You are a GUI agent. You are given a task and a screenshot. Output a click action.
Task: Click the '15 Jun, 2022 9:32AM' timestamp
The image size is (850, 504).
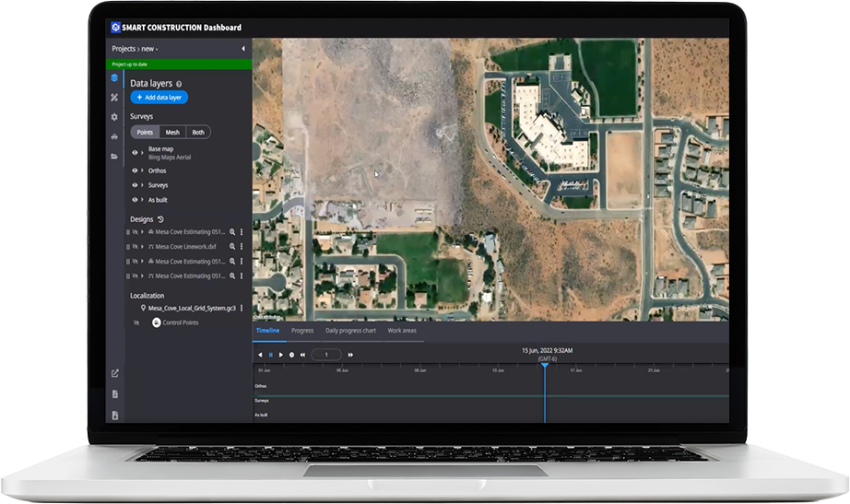547,351
